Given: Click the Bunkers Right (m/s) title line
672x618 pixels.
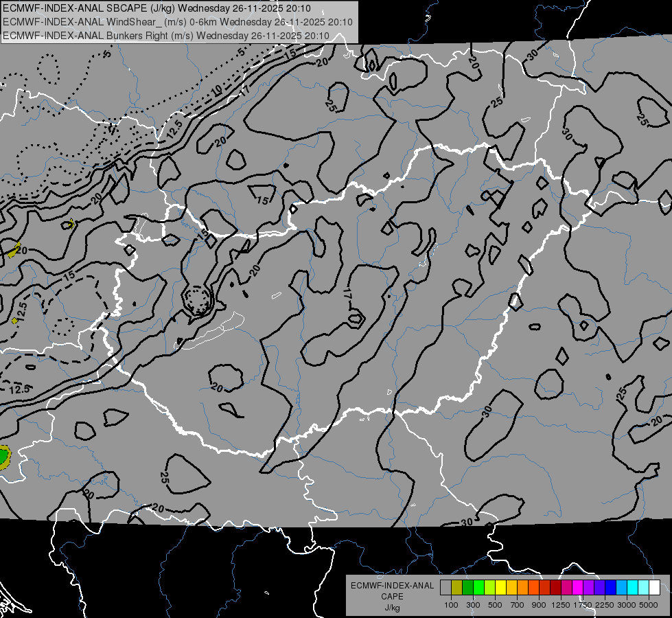Looking at the screenshot, I should (166, 36).
